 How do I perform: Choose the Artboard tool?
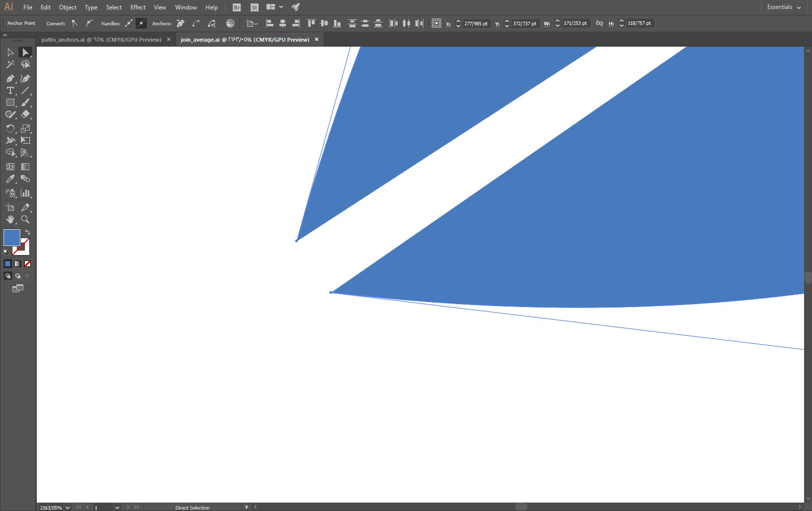[10, 207]
